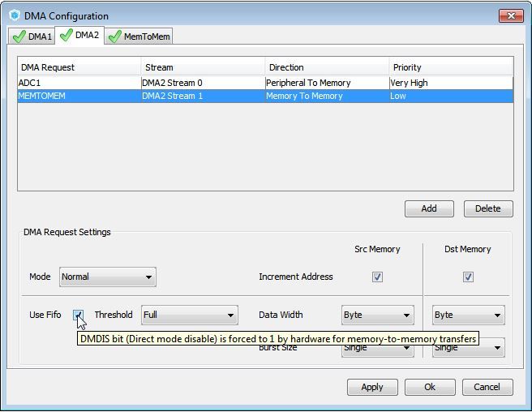532x412 pixels.
Task: Switch to the DMA1 tab
Action: point(32,36)
